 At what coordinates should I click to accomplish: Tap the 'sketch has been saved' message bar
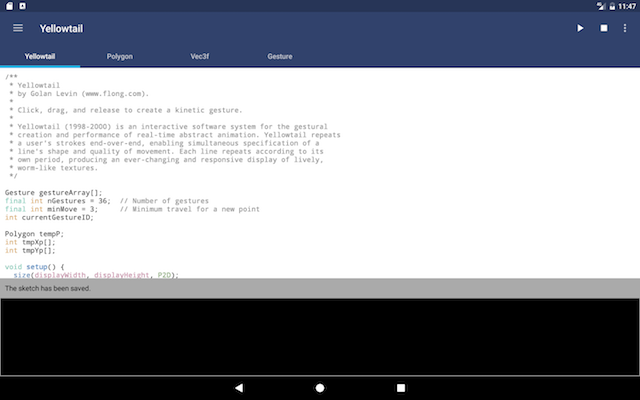(x=320, y=288)
